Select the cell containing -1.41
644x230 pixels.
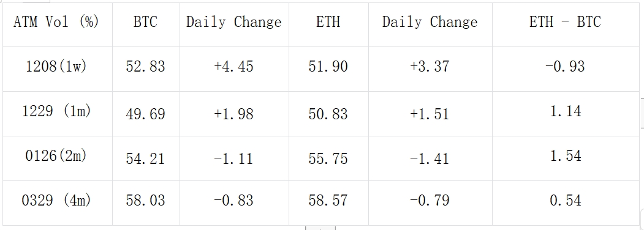(x=430, y=158)
